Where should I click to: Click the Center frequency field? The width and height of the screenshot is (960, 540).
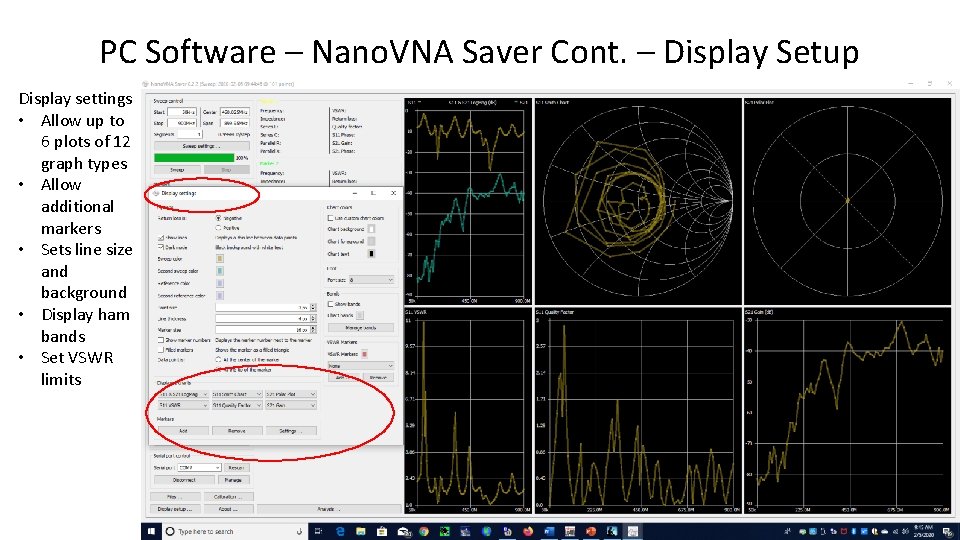(234, 112)
